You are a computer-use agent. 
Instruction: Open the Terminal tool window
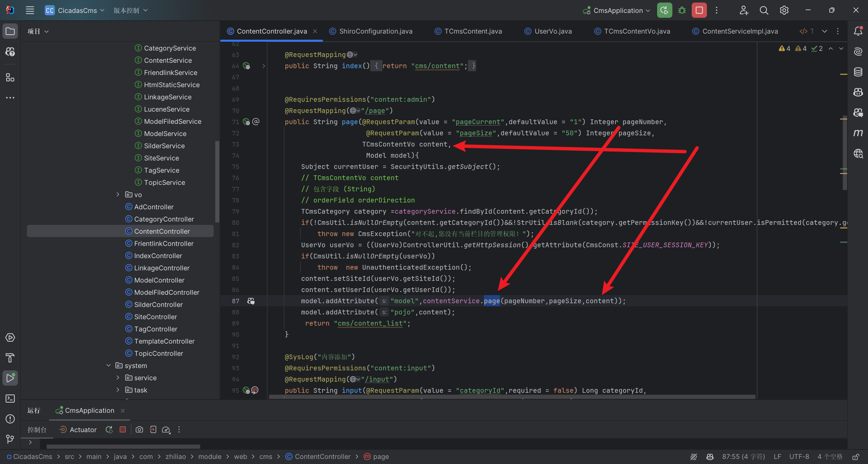tap(10, 399)
